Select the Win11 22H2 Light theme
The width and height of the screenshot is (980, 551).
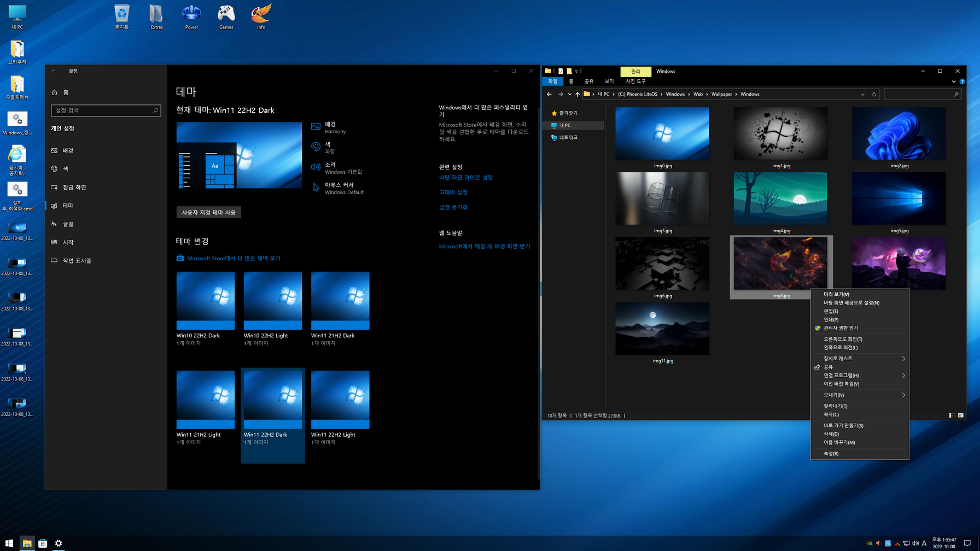click(x=340, y=408)
